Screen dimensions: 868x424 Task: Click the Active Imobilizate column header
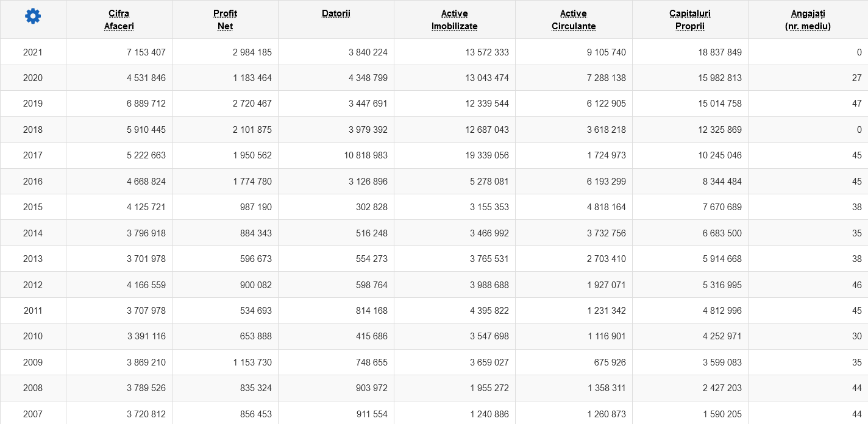pos(454,19)
